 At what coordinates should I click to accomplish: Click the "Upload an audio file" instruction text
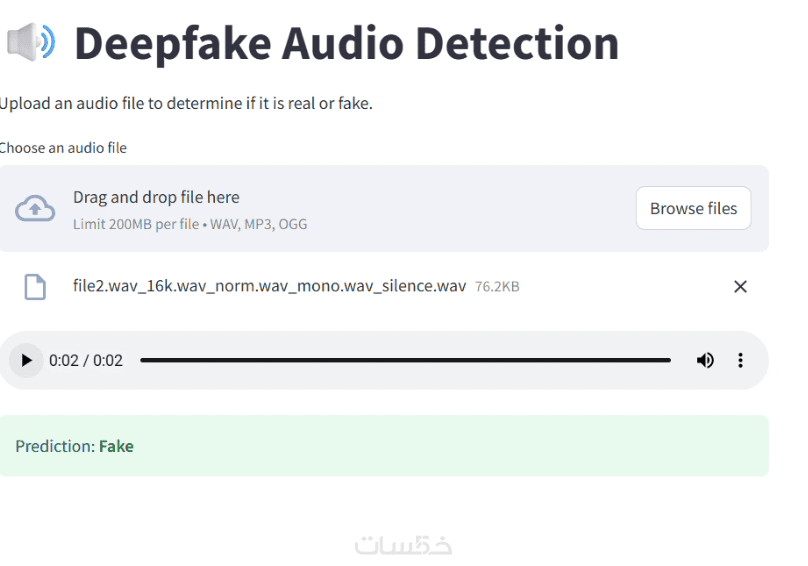(186, 103)
